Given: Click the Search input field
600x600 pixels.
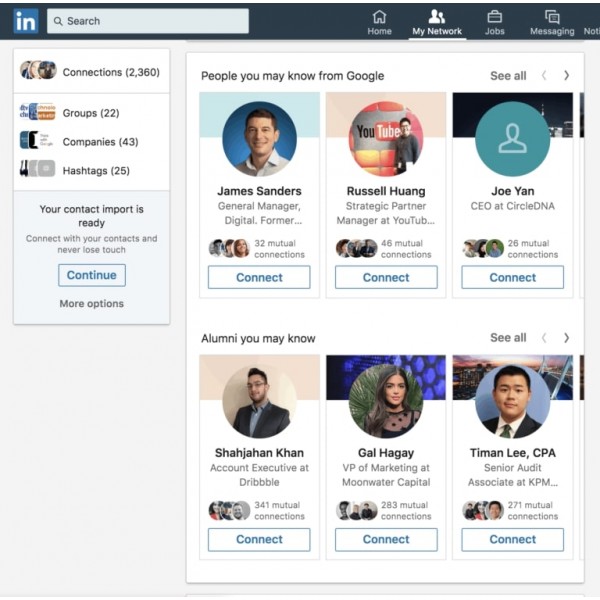Looking at the screenshot, I should (x=148, y=21).
